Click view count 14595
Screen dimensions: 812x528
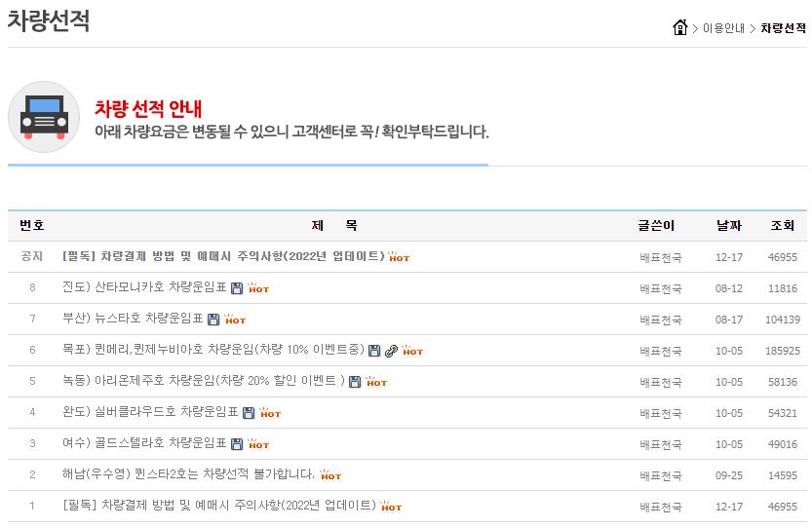(x=783, y=474)
